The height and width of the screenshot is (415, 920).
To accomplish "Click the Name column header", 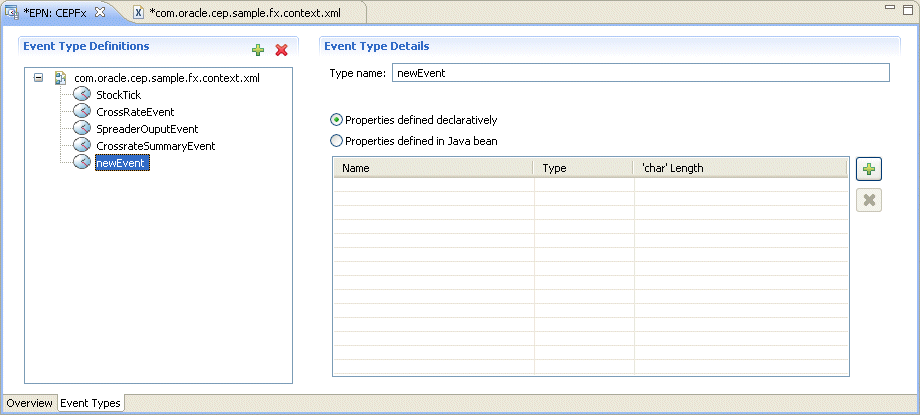I will (x=433, y=168).
